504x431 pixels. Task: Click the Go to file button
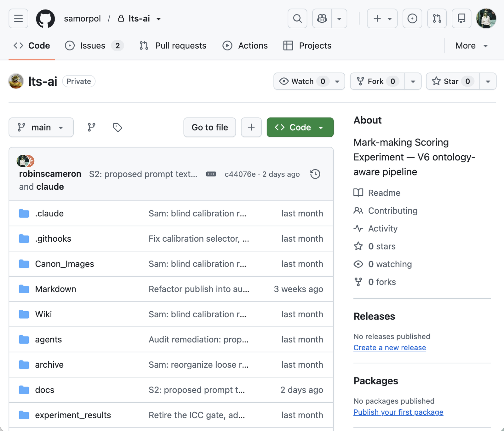210,127
